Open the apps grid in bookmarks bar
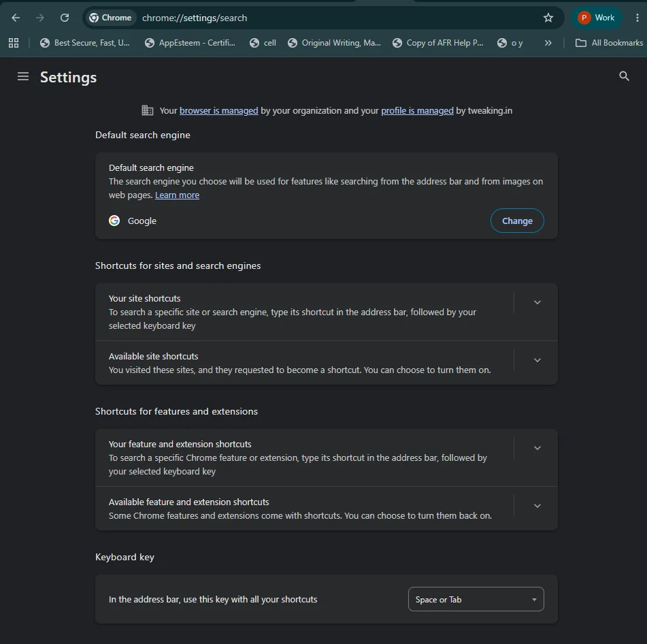Viewport: 647px width, 644px height. (14, 43)
